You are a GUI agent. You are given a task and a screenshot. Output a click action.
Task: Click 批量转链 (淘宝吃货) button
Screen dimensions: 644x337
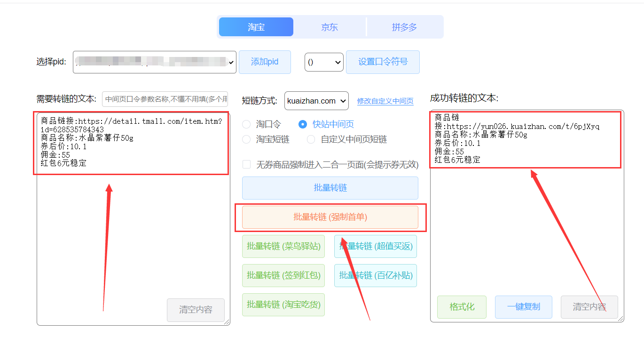(283, 305)
